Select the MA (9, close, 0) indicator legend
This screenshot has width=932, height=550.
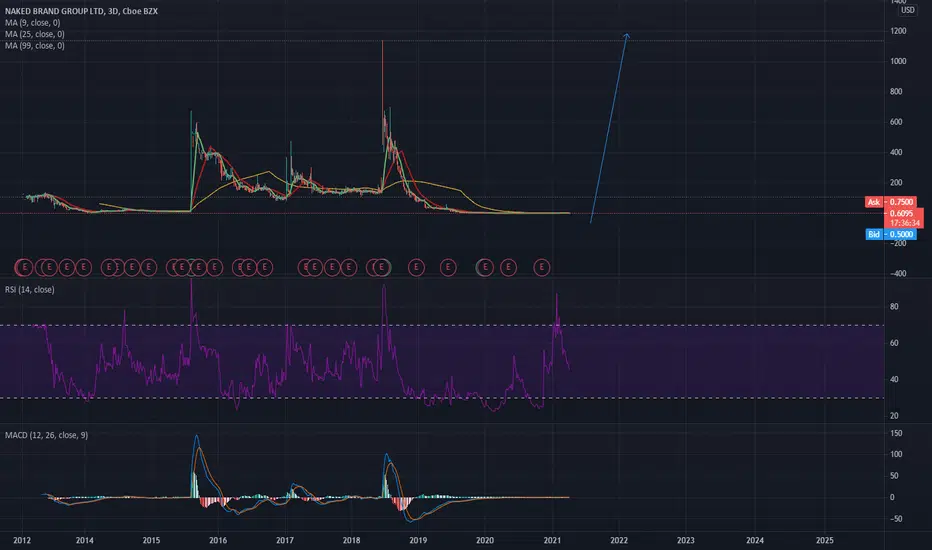[33, 23]
